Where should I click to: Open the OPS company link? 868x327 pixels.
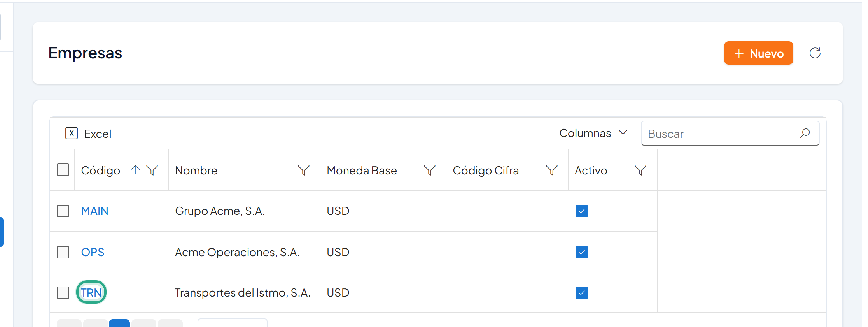pyautogui.click(x=93, y=252)
